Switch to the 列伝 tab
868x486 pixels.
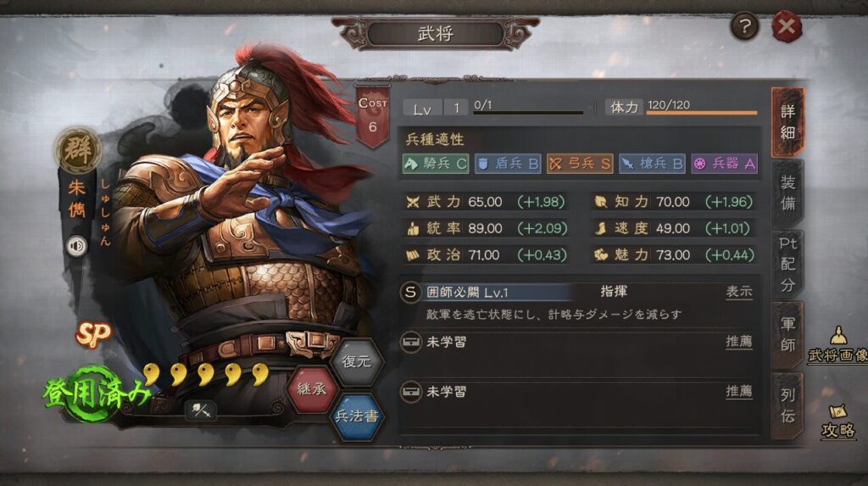coord(787,405)
